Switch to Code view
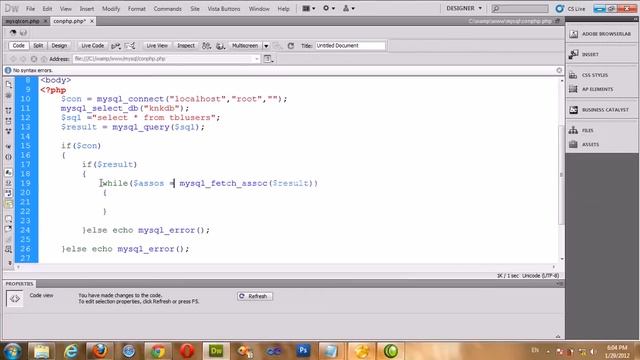Screen dimensions: 640x360 (x=18, y=46)
